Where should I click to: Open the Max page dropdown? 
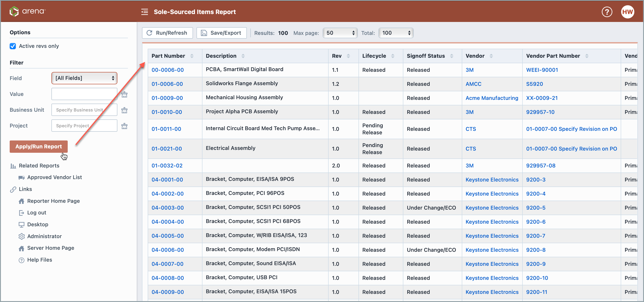pos(340,33)
